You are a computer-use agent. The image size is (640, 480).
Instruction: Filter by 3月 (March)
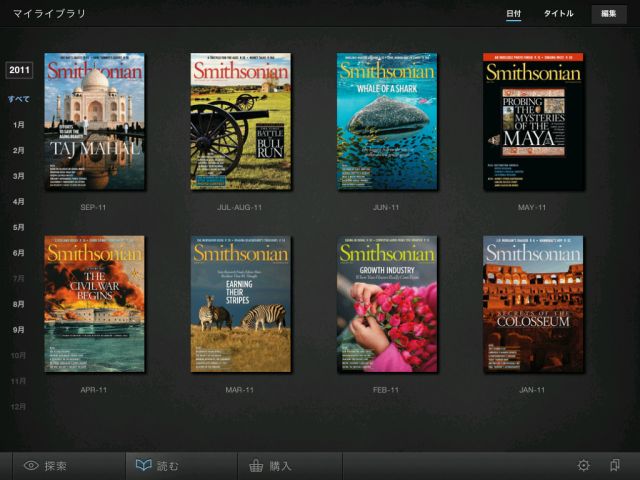pos(18,176)
